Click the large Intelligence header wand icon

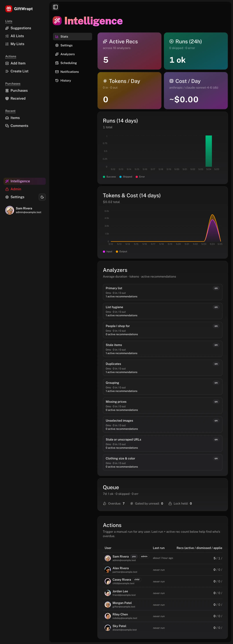click(57, 21)
